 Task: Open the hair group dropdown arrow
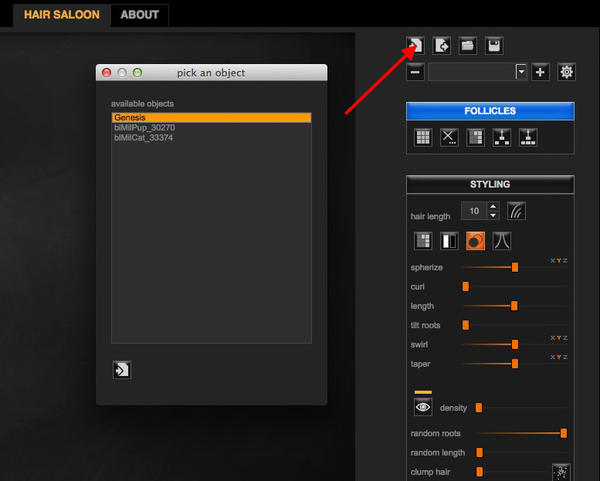(x=521, y=72)
